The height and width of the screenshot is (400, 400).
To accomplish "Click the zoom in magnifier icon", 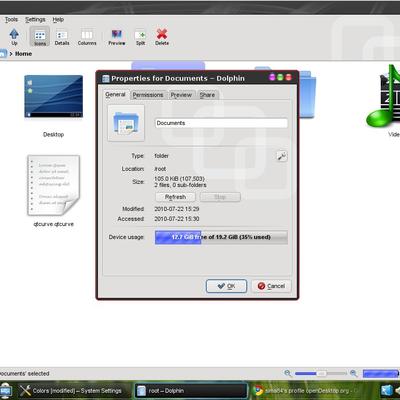I will tap(354, 373).
